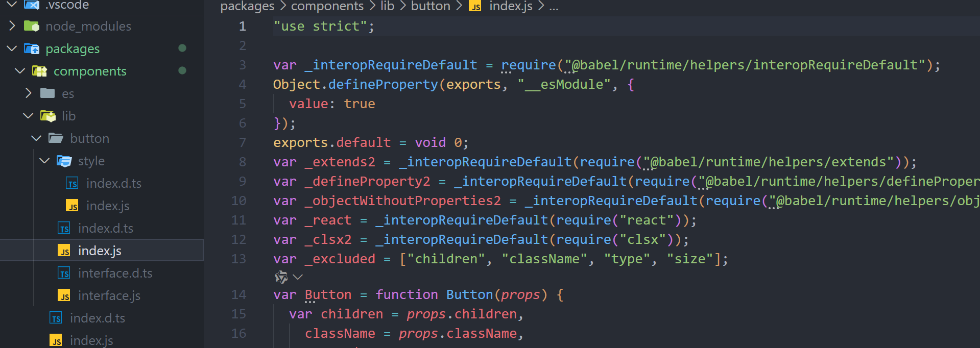The width and height of the screenshot is (980, 348).
Task: Click '_defineProperty2' variable on line 9
Action: point(367,181)
